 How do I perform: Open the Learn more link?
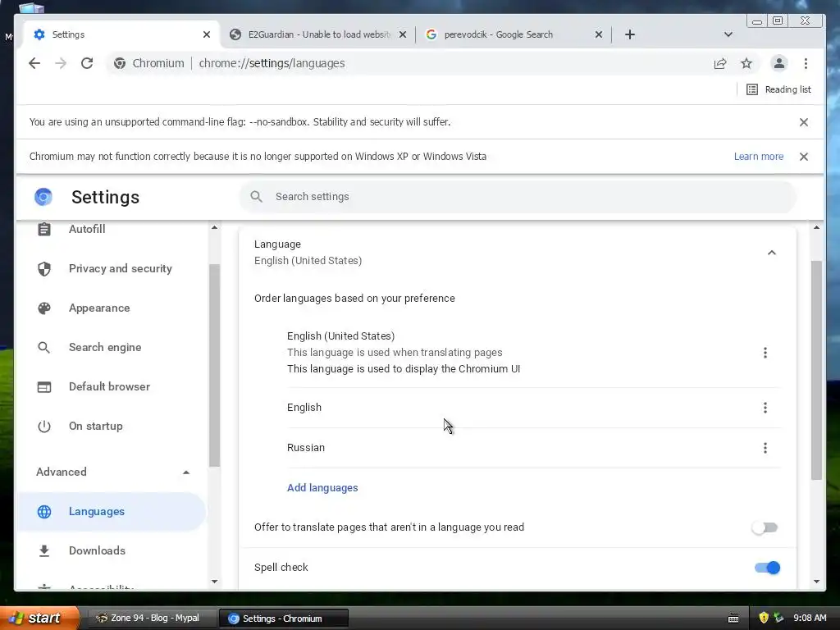759,157
